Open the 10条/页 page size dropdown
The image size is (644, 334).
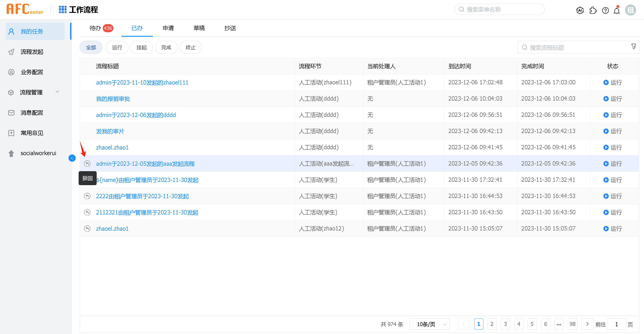coord(429,324)
